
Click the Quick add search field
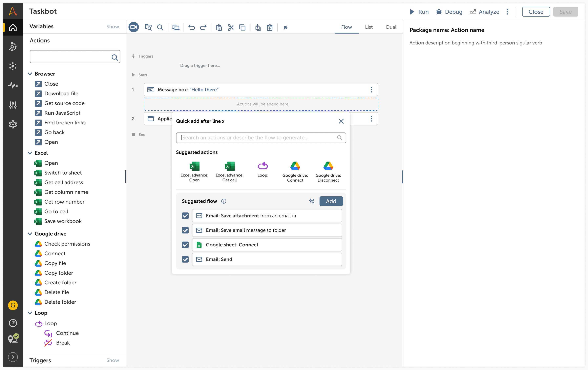[x=261, y=138]
